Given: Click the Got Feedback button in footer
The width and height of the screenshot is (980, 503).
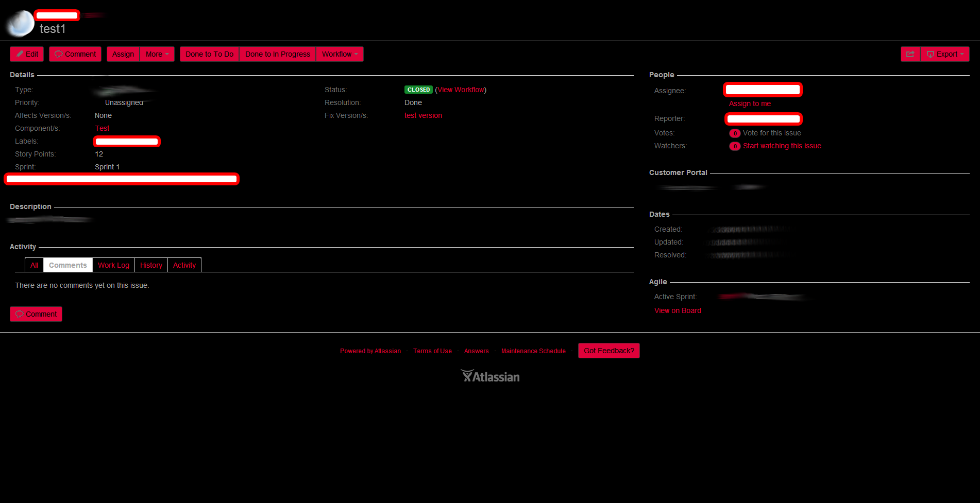Looking at the screenshot, I should pos(609,351).
